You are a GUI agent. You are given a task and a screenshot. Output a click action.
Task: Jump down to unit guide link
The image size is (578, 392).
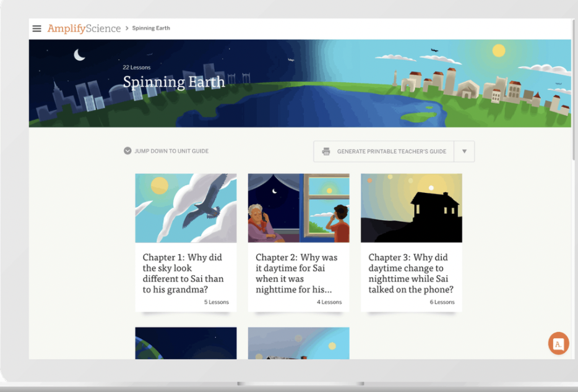click(171, 151)
